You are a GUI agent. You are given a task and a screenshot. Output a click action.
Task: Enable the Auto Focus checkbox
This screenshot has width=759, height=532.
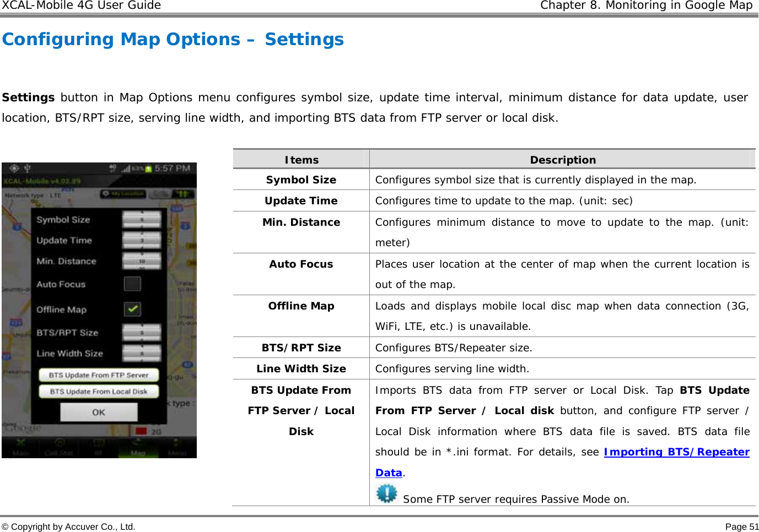coord(132,284)
